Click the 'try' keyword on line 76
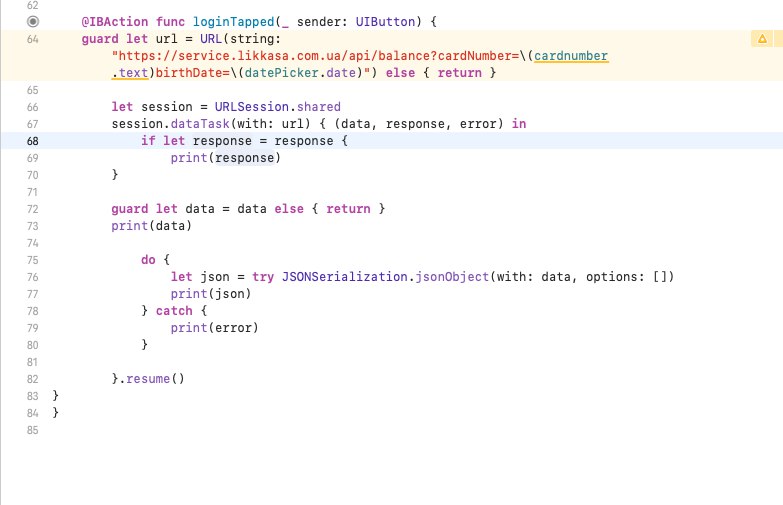Screen dimensions: 783x505 [263, 277]
